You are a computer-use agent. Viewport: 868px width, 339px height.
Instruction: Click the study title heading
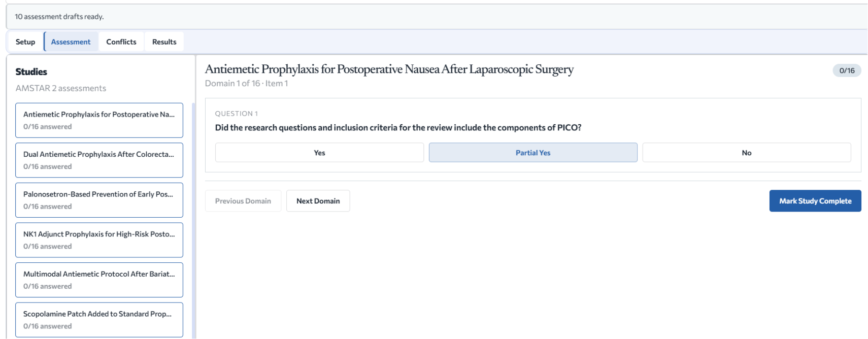[389, 69]
